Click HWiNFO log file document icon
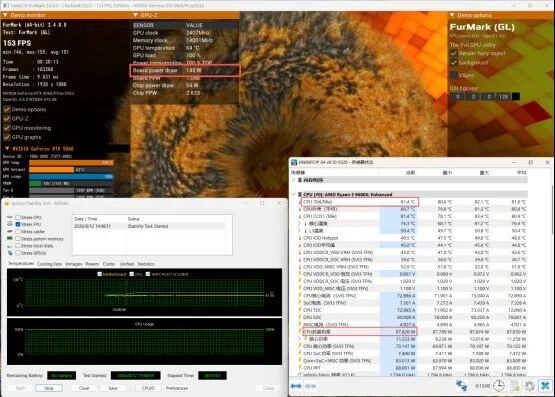The image size is (555, 397). coord(515,385)
